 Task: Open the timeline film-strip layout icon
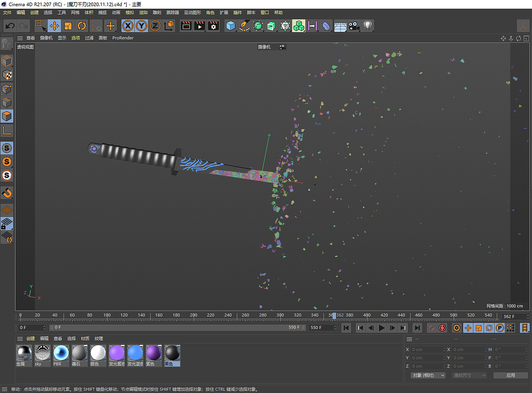[x=525, y=328]
